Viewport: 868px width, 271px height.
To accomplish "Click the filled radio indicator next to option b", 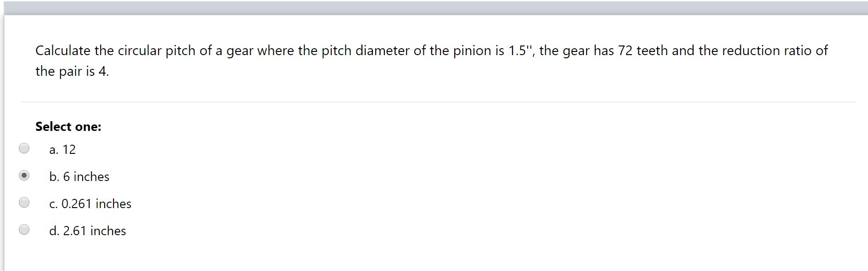I will click(x=24, y=175).
